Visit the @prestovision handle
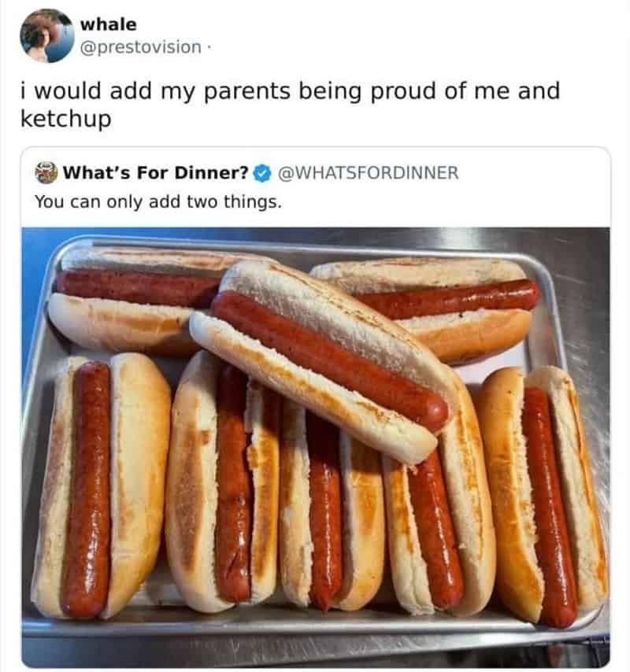Screen dimensions: 630x672 [142, 47]
